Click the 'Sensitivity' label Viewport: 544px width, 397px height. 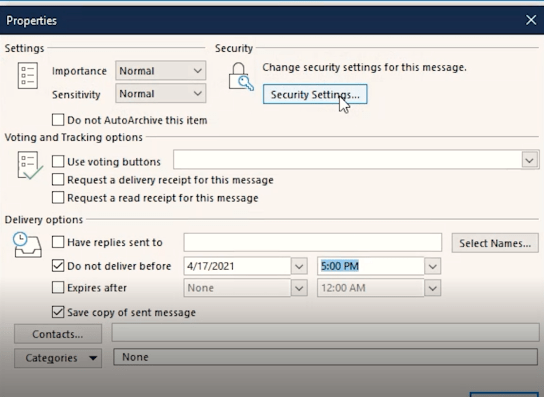tap(76, 94)
